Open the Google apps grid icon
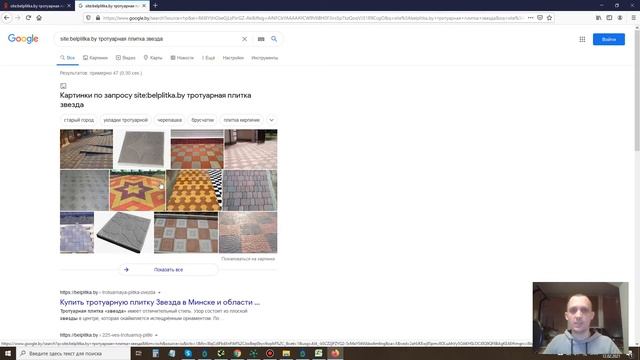Image resolution: width=640 pixels, height=360 pixels. click(582, 39)
